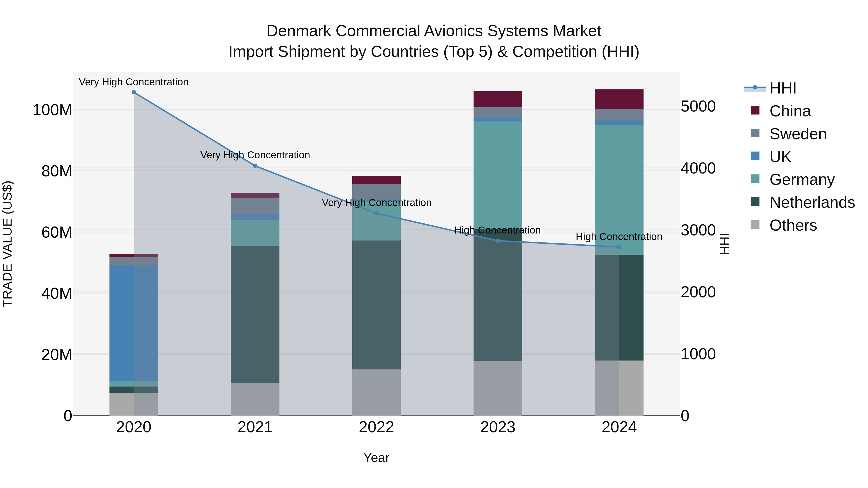Click the Germany teal legend swatch
868x488 pixels.
(x=755, y=179)
